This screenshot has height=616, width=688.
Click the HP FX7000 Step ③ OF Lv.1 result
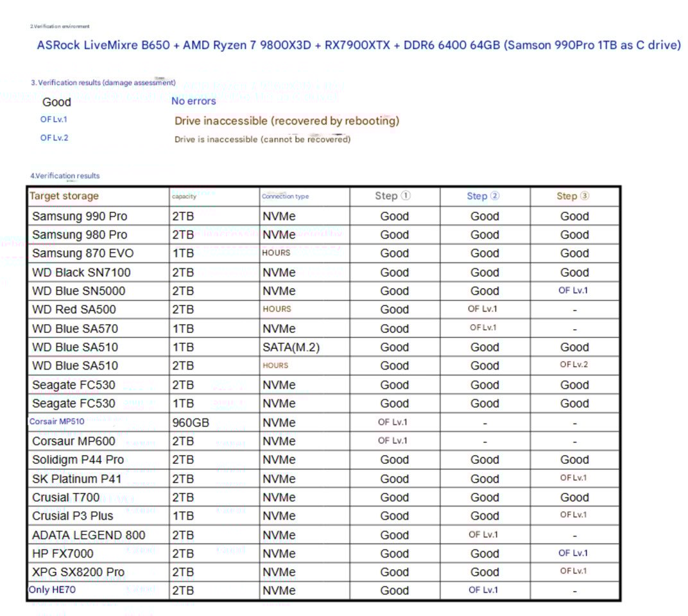point(573,553)
